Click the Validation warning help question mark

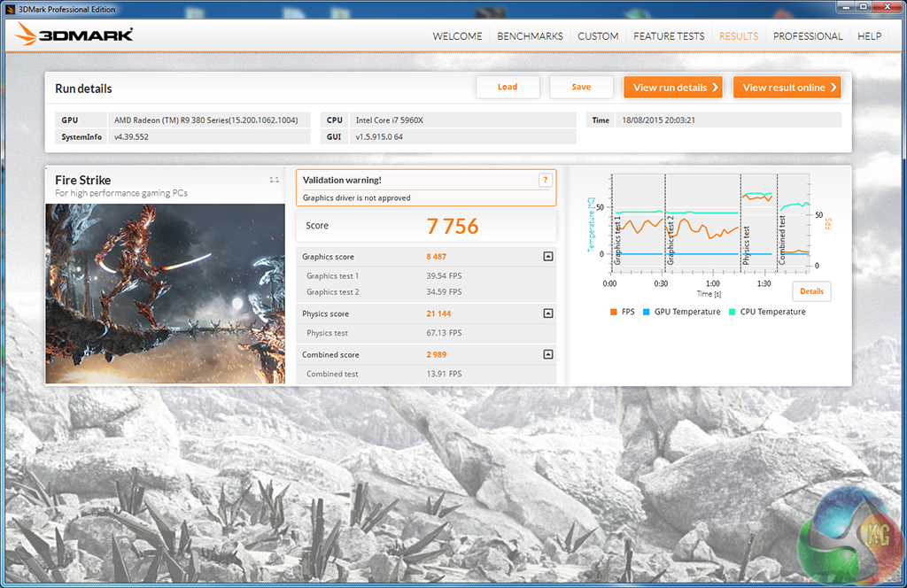coord(546,180)
